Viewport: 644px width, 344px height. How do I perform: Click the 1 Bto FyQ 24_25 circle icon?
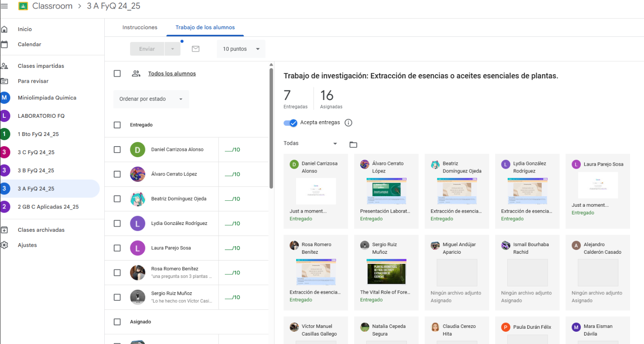(5, 134)
